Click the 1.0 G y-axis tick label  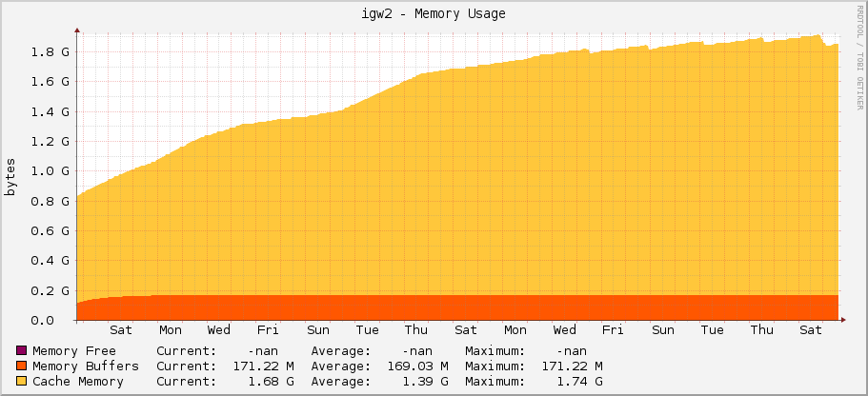51,171
